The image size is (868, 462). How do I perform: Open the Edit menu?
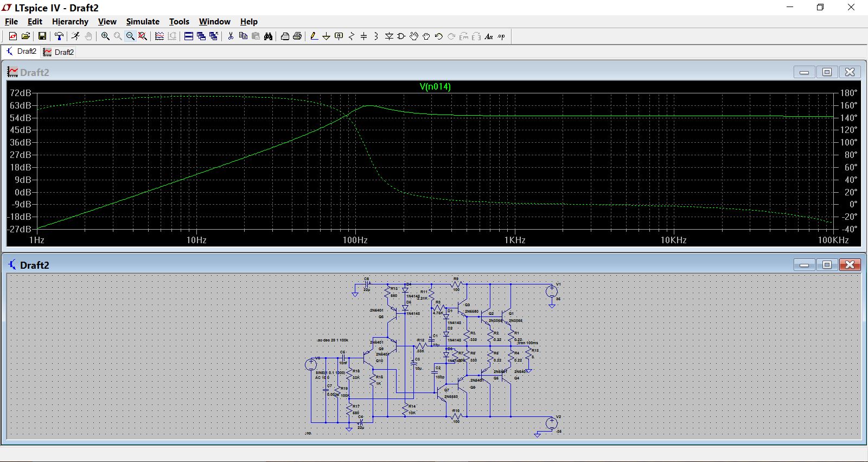[35, 22]
